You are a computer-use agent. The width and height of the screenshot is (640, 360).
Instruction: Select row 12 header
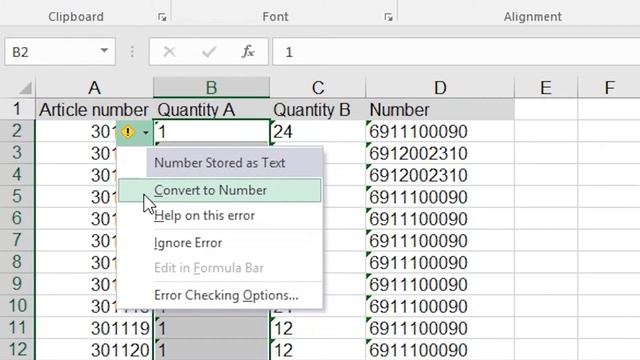[x=17, y=349]
